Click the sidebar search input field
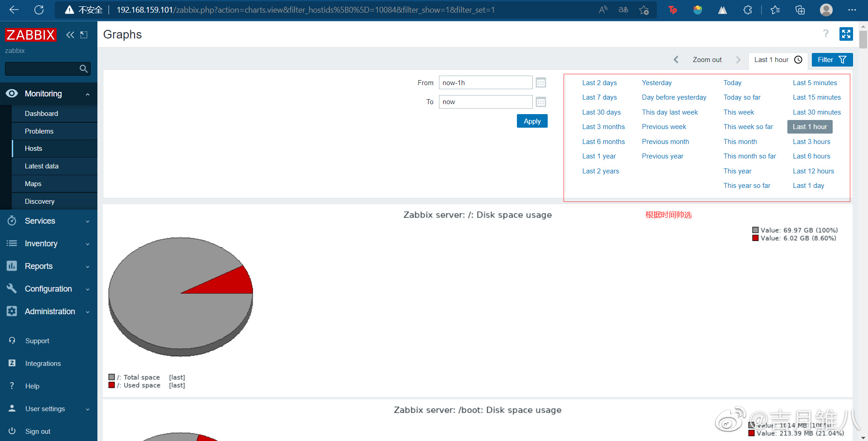The height and width of the screenshot is (441, 868). click(x=42, y=69)
